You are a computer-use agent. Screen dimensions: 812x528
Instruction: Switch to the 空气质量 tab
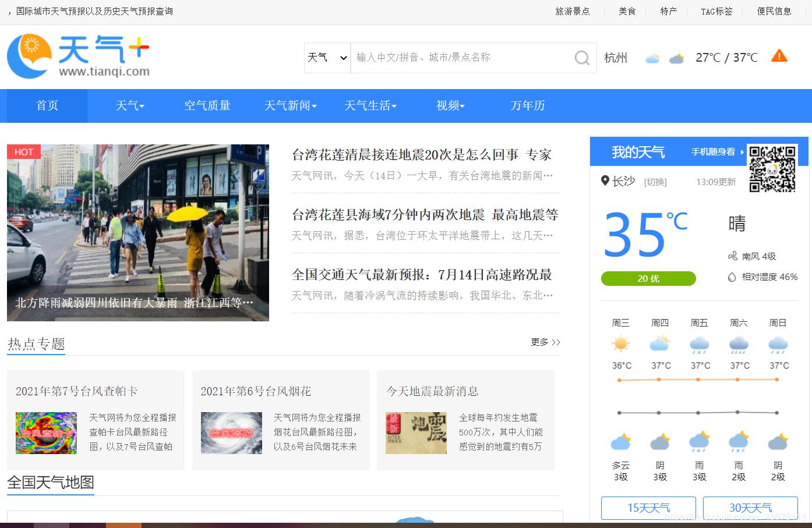click(207, 105)
